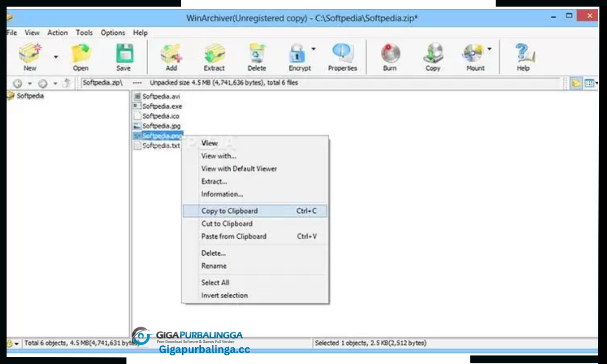Expand the Encrypt dropdown arrow

tap(314, 49)
